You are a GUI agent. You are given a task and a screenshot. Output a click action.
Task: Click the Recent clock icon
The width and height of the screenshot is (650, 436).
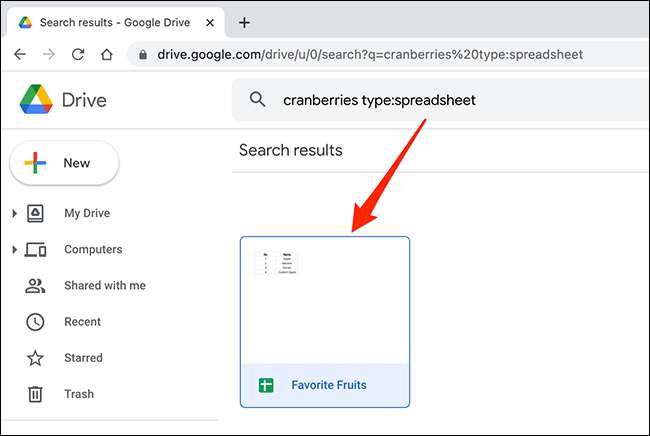pos(35,322)
